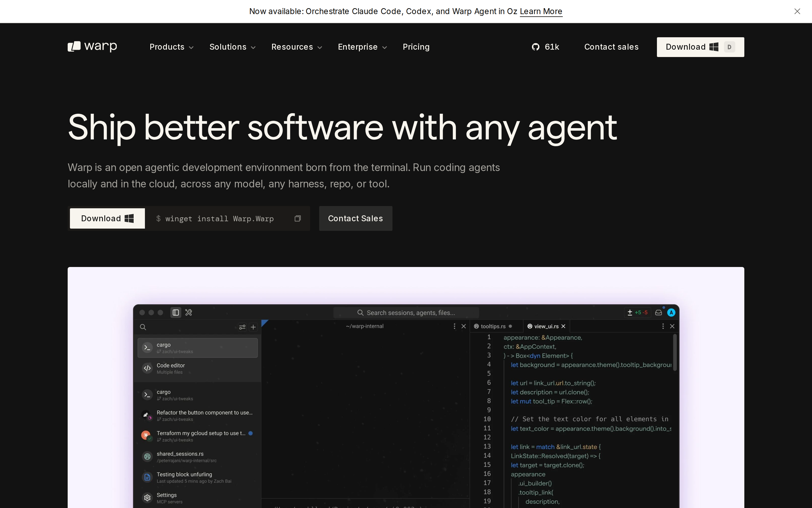
Task: Click the header Download button
Action: pos(700,47)
